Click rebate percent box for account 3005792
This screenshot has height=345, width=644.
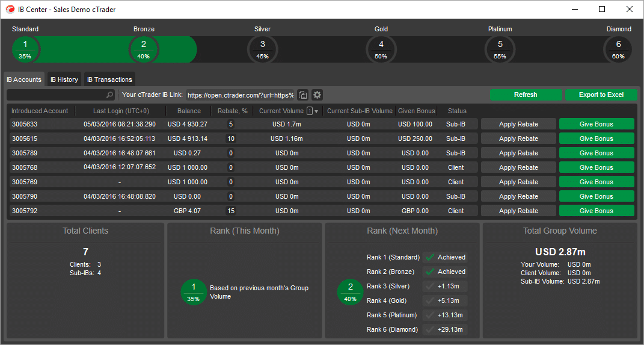230,211
